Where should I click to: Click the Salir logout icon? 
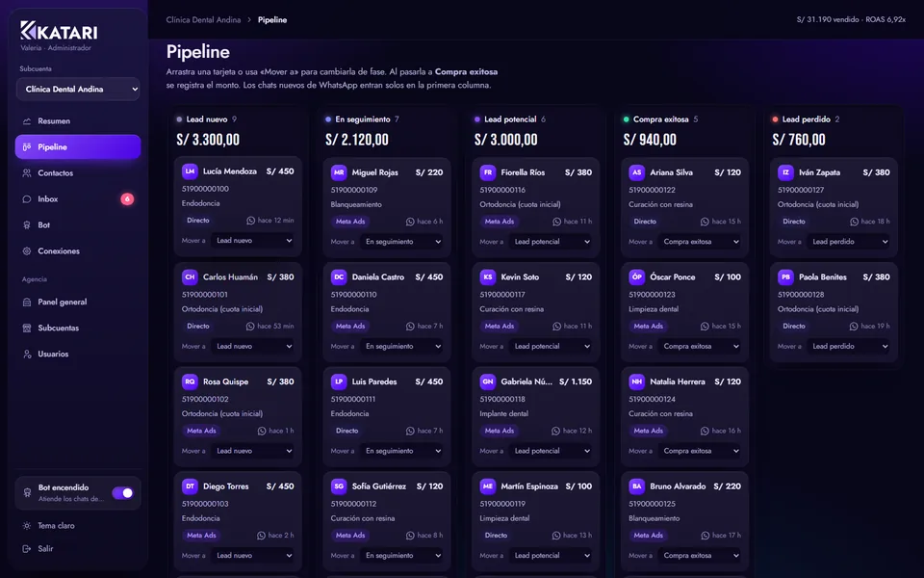coord(27,548)
